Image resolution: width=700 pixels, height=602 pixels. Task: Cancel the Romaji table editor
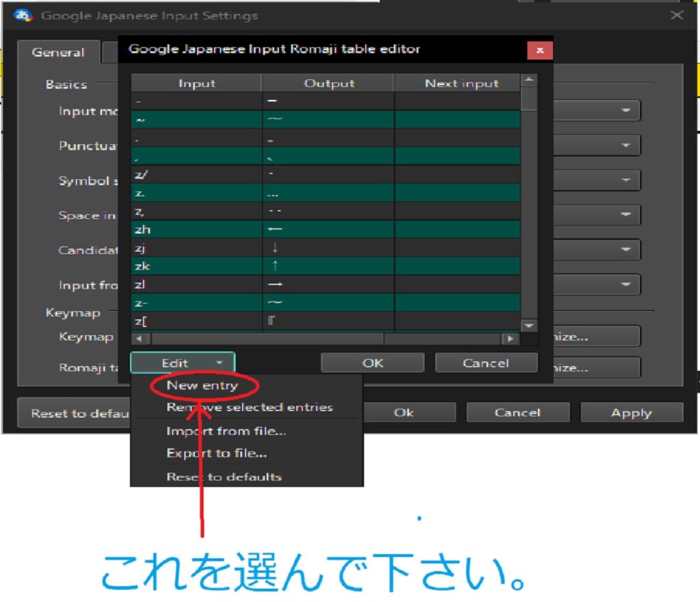(486, 363)
